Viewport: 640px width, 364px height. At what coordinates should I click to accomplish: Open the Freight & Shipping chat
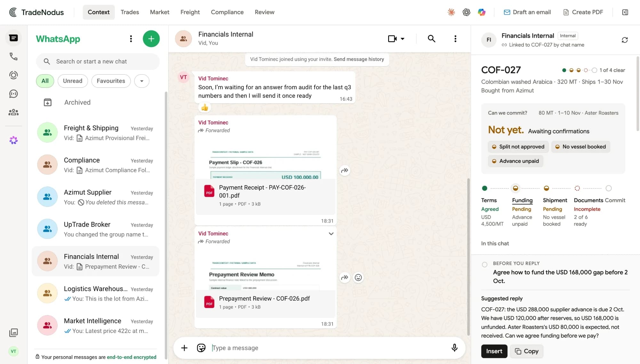point(96,133)
